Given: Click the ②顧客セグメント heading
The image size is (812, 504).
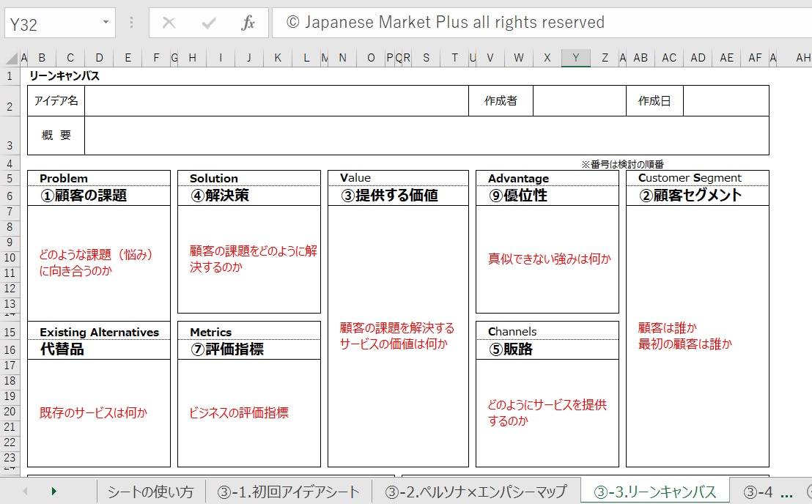Looking at the screenshot, I should click(690, 195).
